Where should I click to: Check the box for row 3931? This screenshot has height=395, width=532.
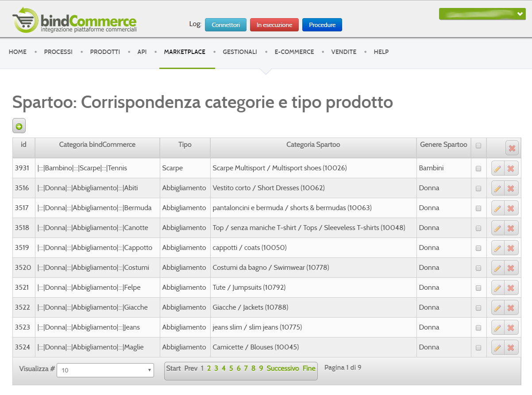tap(478, 169)
